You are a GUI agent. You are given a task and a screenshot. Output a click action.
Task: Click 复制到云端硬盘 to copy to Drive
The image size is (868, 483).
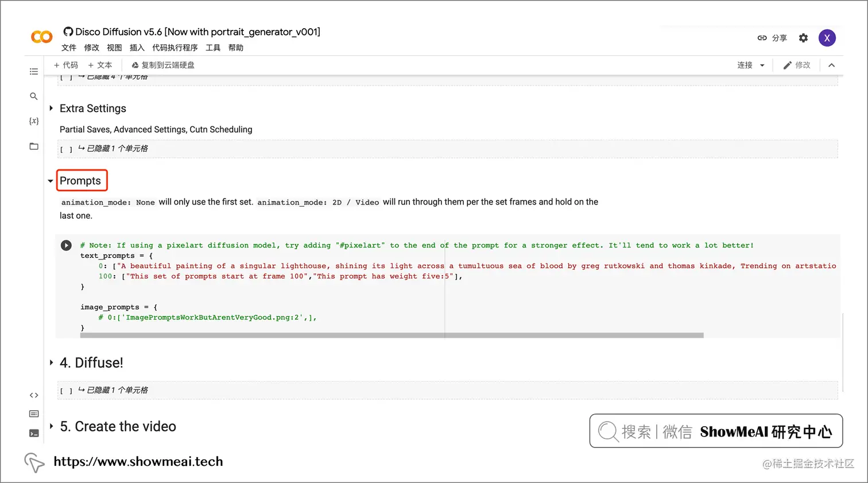coord(163,65)
